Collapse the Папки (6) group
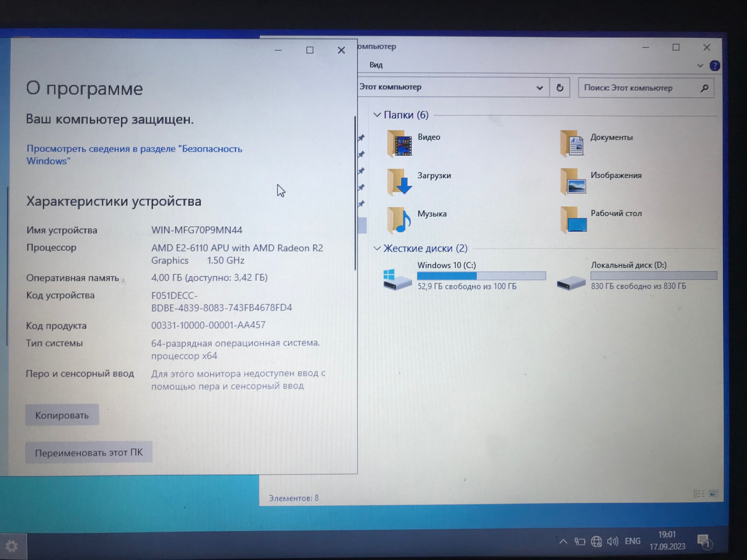Viewport: 747px width, 560px height. tap(377, 115)
